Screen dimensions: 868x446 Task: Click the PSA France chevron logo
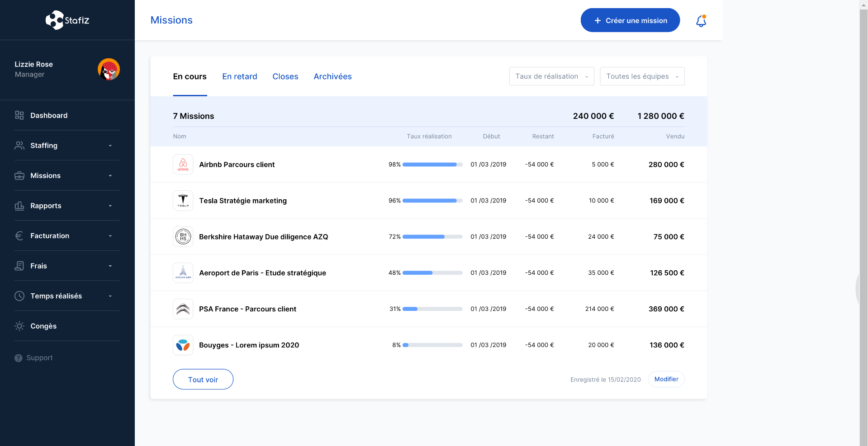pyautogui.click(x=183, y=309)
